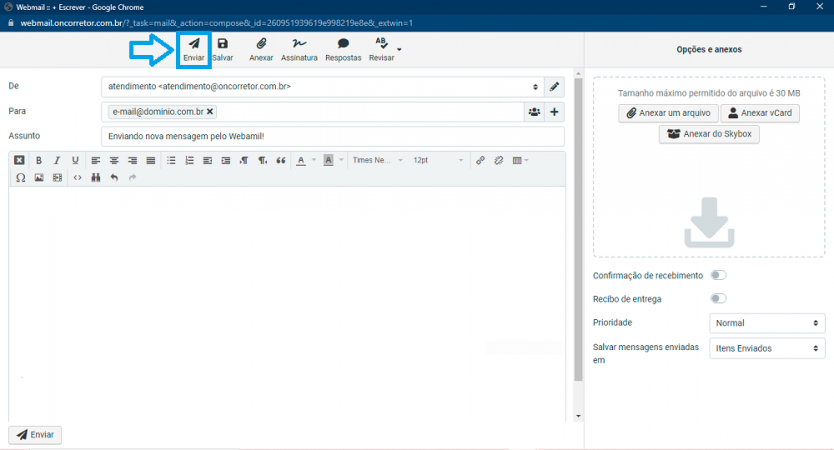The height and width of the screenshot is (450, 834).
Task: Justify the text
Action: (x=151, y=160)
